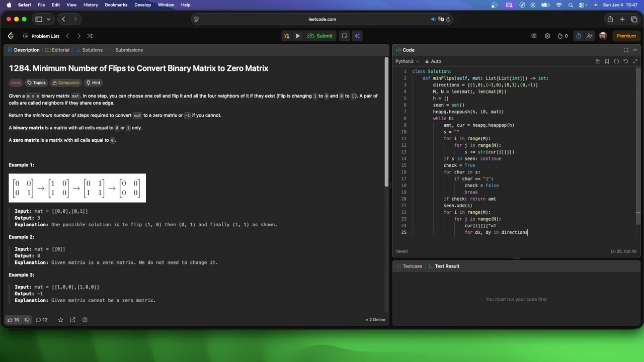
Task: Reset code to default with undo icon
Action: (625, 61)
